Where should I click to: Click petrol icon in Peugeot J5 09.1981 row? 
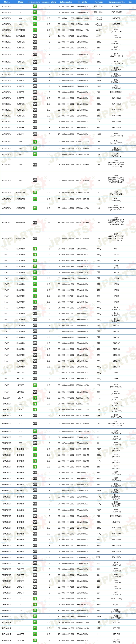pyautogui.click(x=35, y=599)
